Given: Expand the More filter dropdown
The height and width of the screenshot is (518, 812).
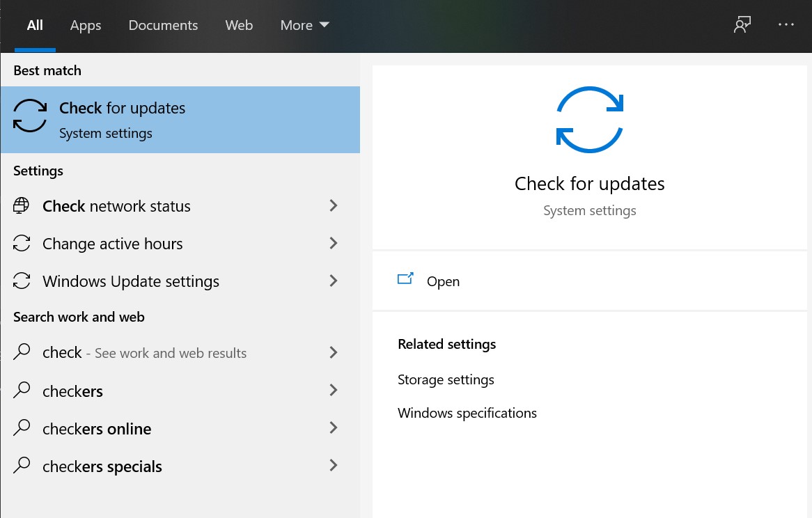Looking at the screenshot, I should pos(304,25).
